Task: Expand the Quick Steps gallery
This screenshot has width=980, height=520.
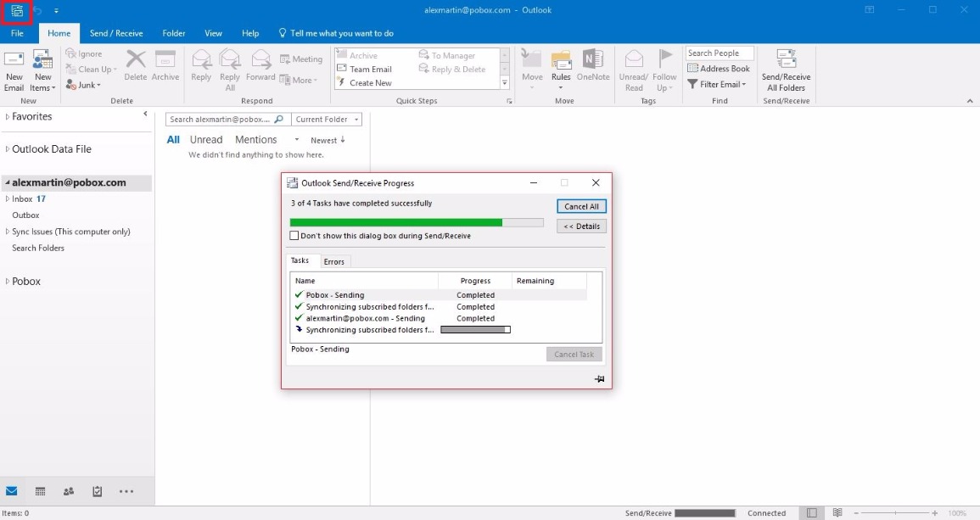Action: [x=505, y=83]
